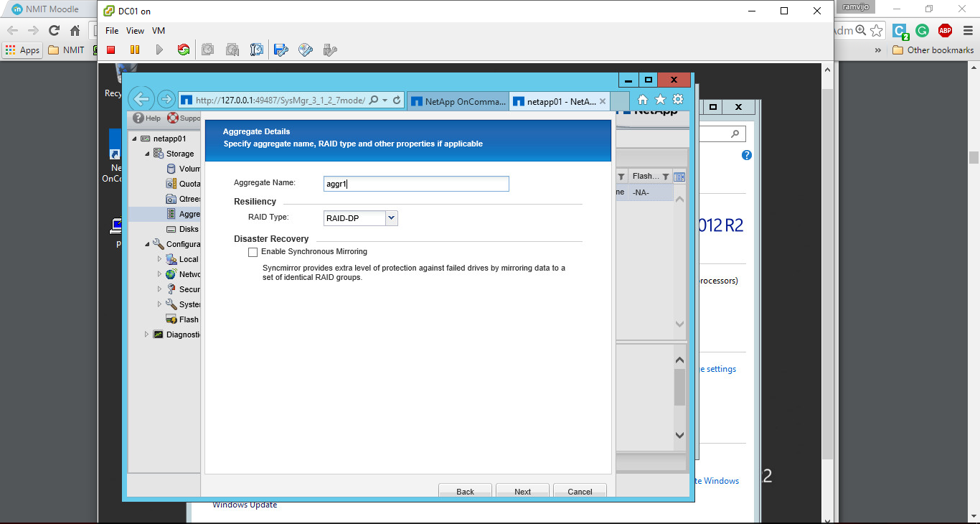Open the RAID Type dropdown
The height and width of the screenshot is (524, 980).
(x=391, y=217)
